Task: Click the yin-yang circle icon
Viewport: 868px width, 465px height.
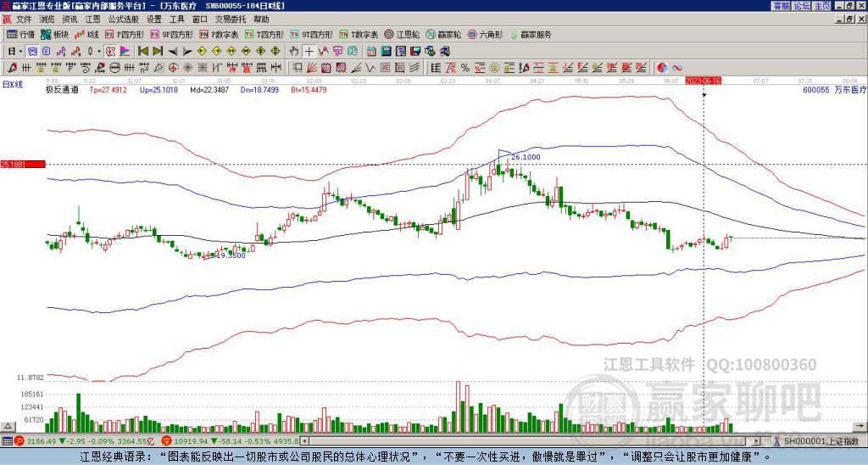Action: pyautogui.click(x=662, y=68)
